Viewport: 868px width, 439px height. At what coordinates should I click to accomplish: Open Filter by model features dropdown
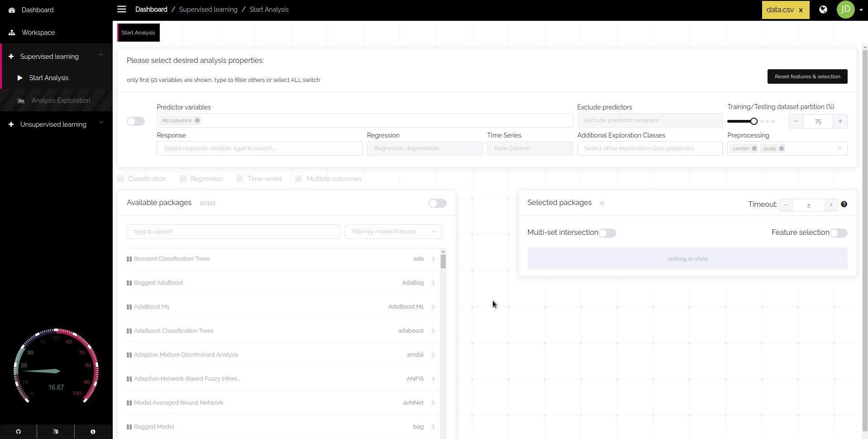click(x=393, y=232)
